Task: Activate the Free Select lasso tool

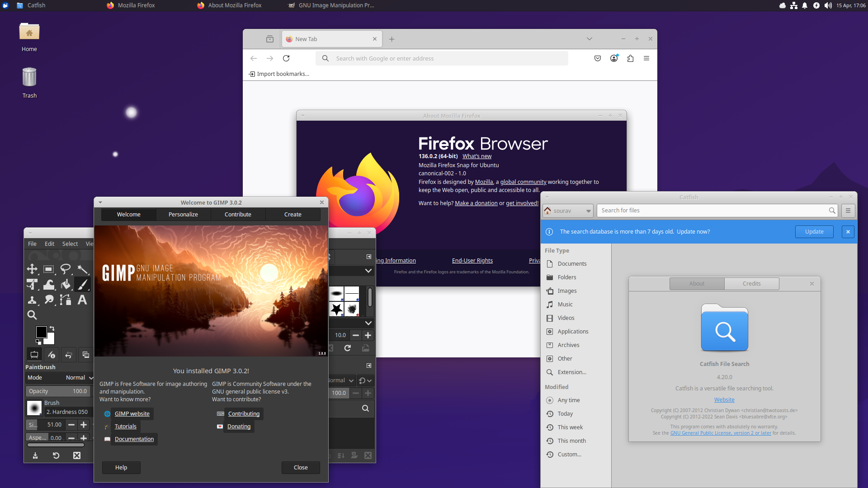Action: coord(66,269)
